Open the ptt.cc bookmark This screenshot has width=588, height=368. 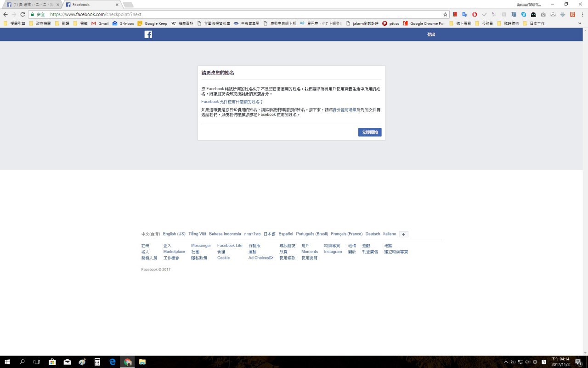(x=390, y=23)
